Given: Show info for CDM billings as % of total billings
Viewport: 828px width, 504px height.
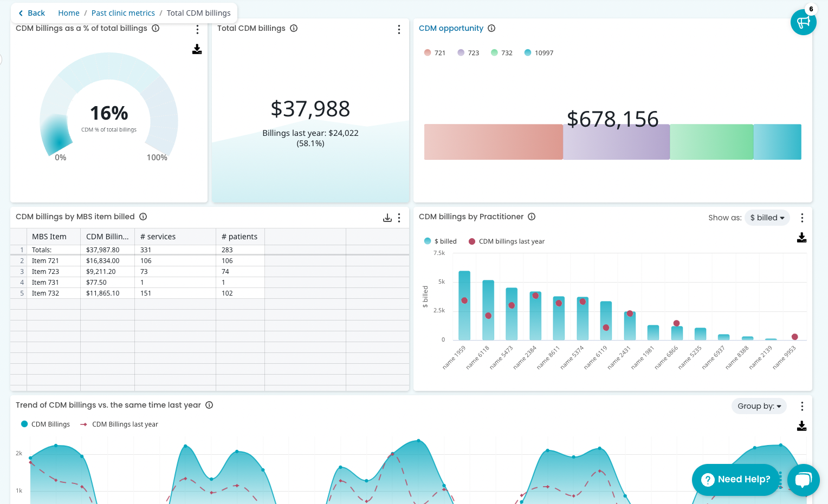Looking at the screenshot, I should coord(156,28).
